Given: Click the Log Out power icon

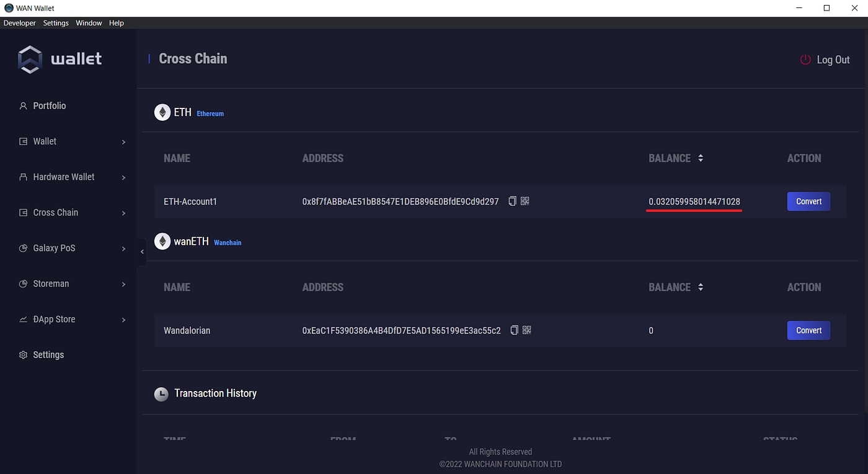Looking at the screenshot, I should pyautogui.click(x=805, y=59).
